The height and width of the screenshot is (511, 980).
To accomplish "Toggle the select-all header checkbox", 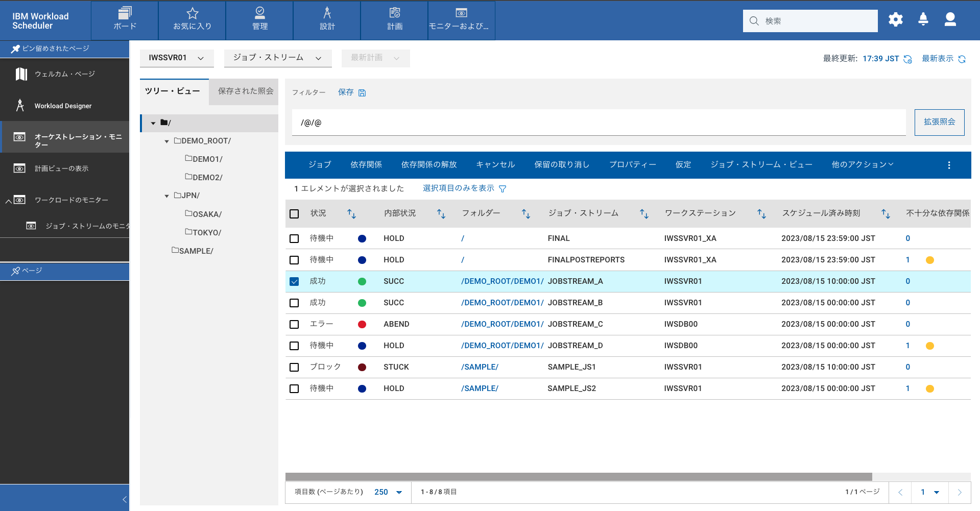I will tap(294, 214).
